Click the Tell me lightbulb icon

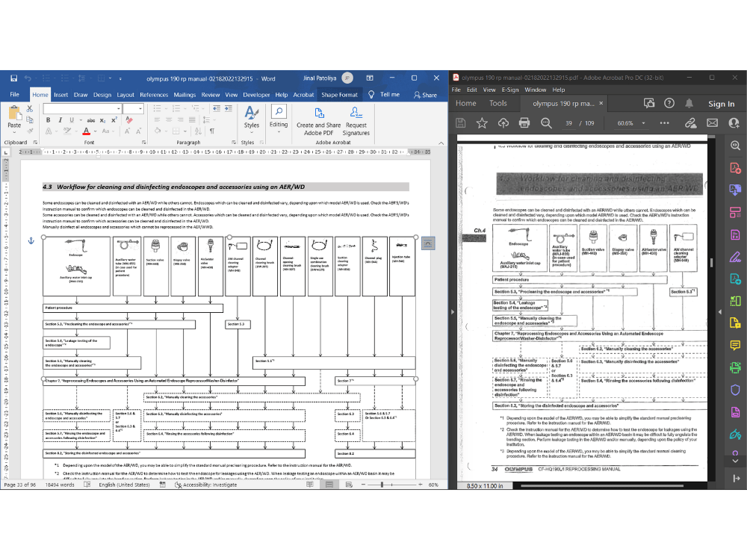tap(371, 95)
